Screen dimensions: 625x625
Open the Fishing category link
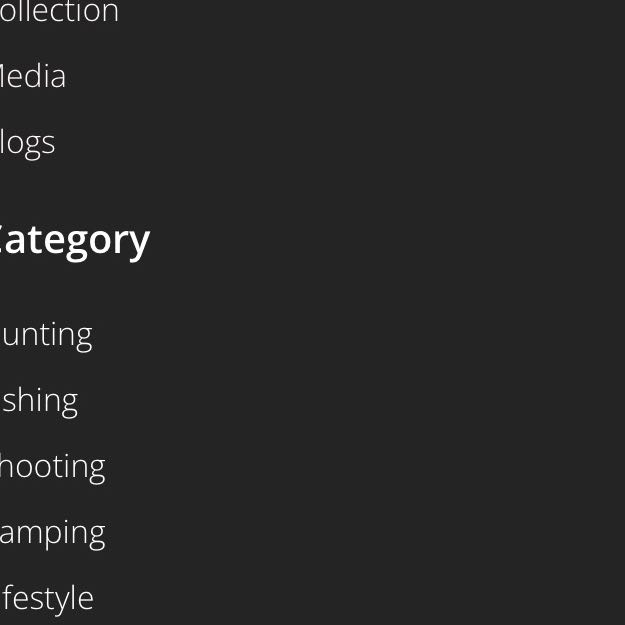pos(39,400)
